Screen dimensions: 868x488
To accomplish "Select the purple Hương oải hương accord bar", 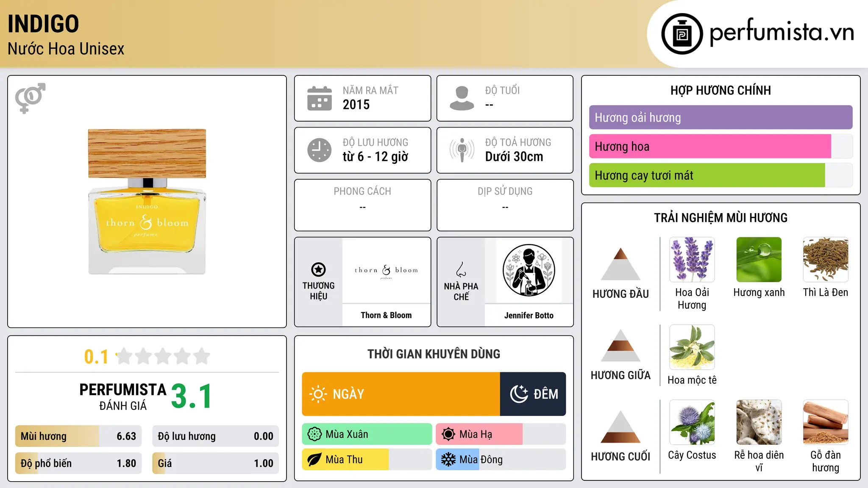I will pos(721,117).
